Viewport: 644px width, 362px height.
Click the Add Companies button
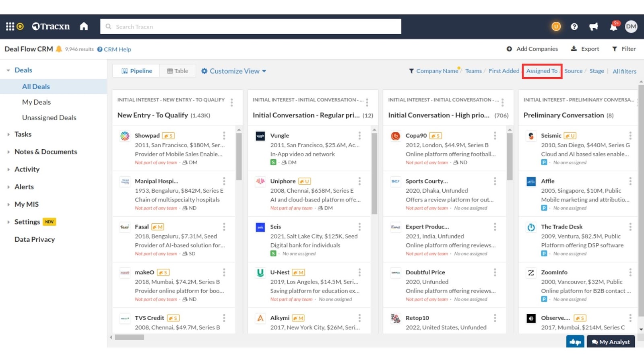pos(532,49)
